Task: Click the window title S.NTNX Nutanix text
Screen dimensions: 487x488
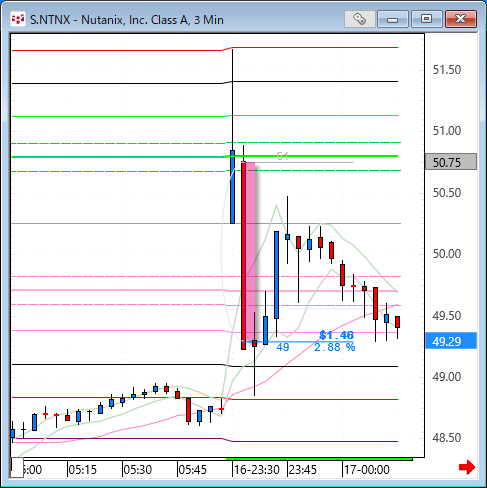Action: (x=127, y=20)
